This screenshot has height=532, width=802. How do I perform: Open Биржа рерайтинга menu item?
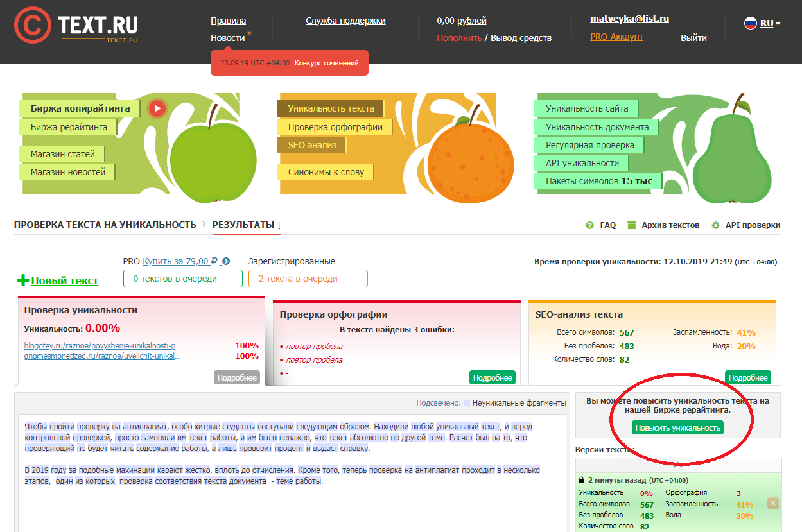(69, 127)
